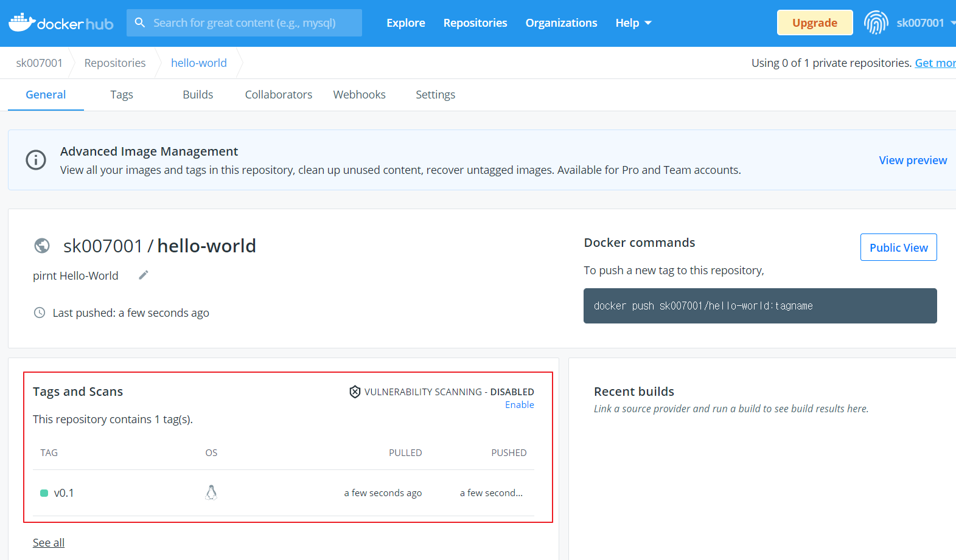Image resolution: width=956 pixels, height=560 pixels.
Task: Open the sk007001 account dropdown
Action: coord(925,22)
